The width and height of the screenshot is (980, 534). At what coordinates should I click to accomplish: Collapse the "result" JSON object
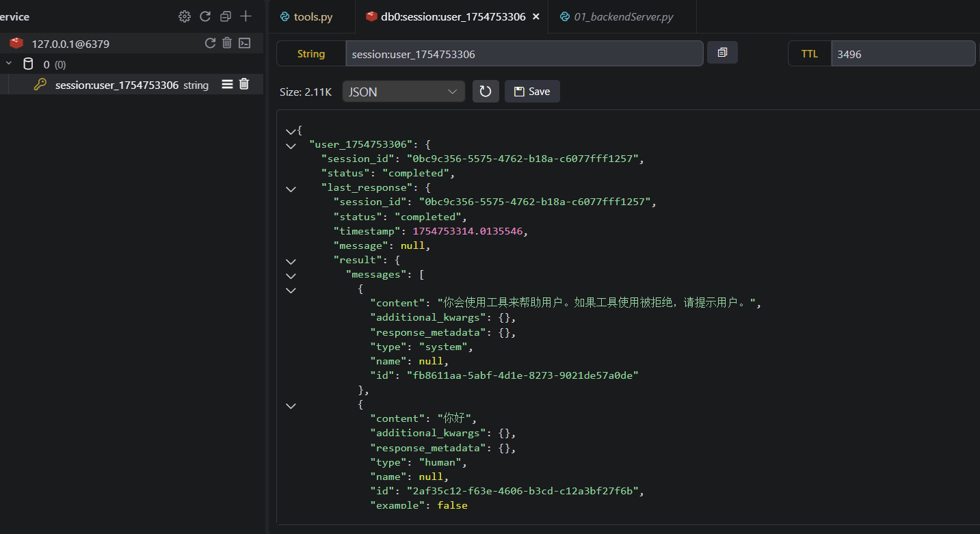point(291,261)
